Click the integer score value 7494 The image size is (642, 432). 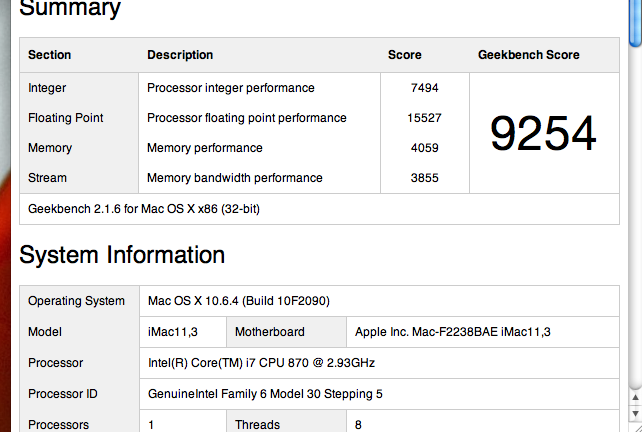(x=425, y=88)
